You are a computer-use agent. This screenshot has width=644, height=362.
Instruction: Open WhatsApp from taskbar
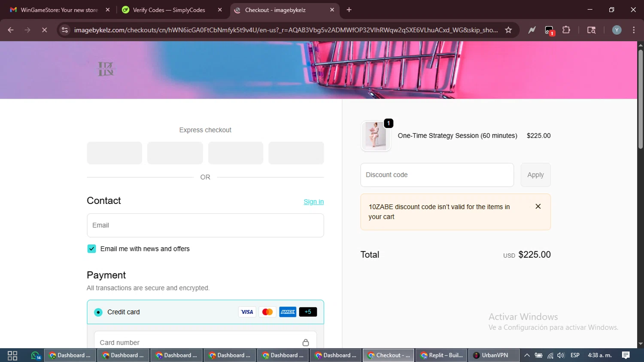pos(35,356)
